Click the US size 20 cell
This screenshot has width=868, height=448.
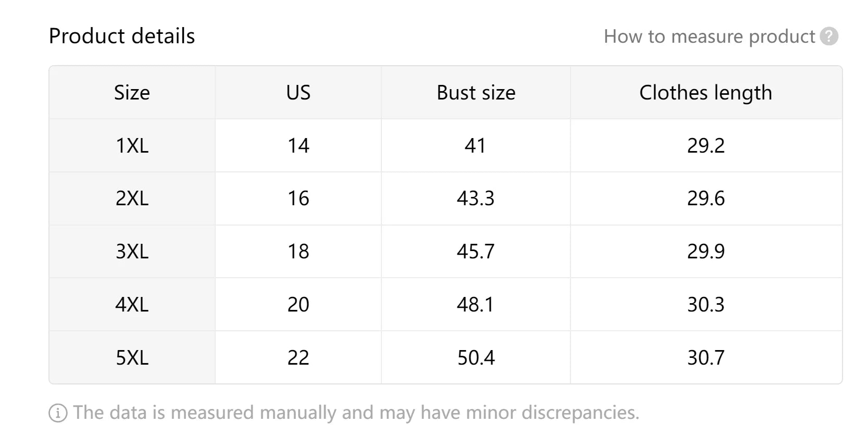pyautogui.click(x=298, y=304)
